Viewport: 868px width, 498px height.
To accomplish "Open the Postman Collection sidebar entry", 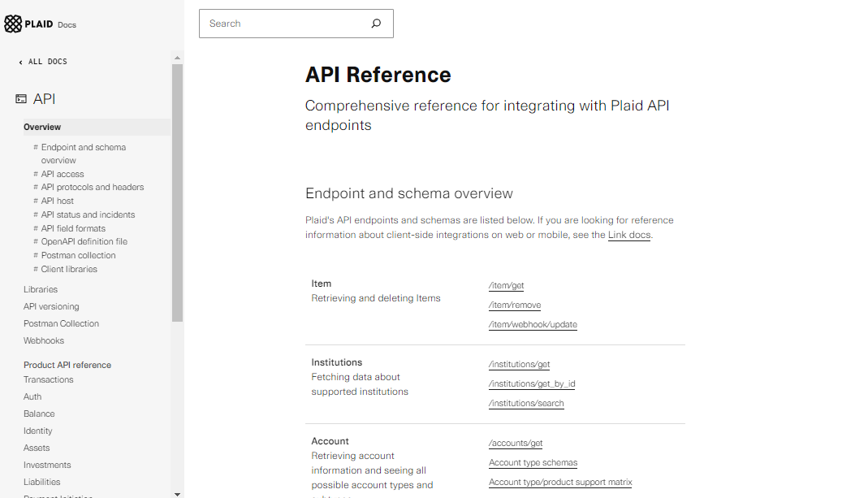I will coord(61,323).
